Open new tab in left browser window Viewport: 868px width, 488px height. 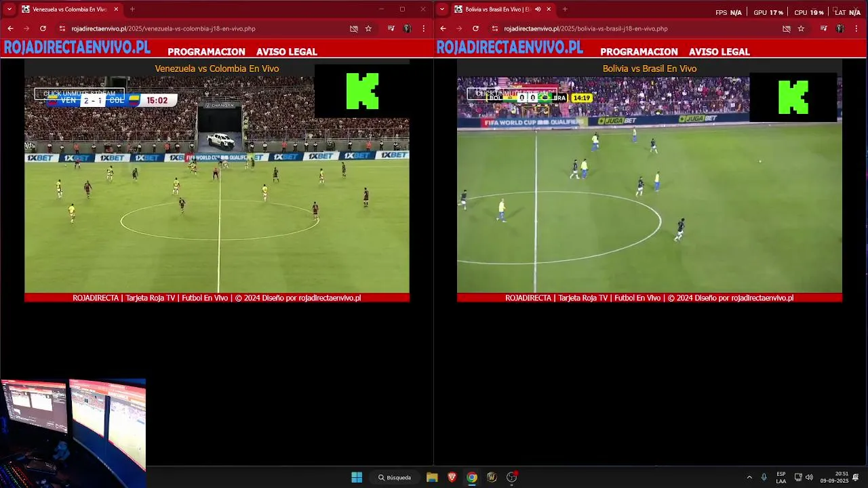[132, 9]
